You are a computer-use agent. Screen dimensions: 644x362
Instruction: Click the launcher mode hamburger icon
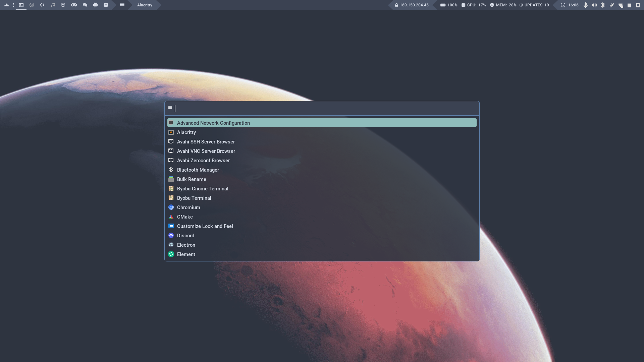click(x=170, y=108)
